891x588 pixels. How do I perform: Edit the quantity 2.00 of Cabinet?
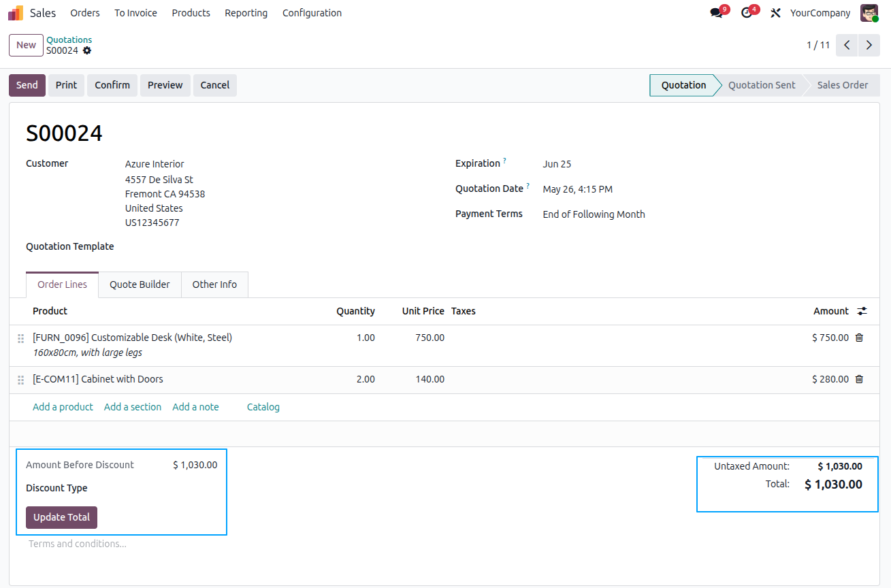(x=366, y=379)
